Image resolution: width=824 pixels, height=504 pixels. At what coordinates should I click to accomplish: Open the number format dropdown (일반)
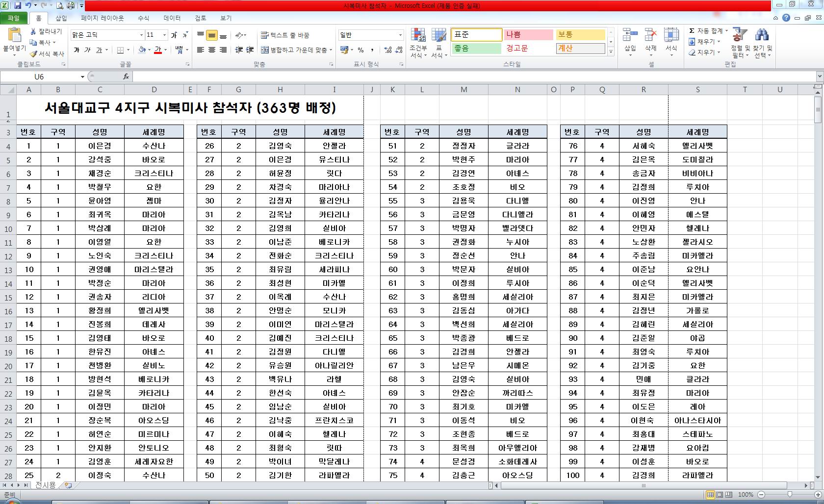[400, 35]
